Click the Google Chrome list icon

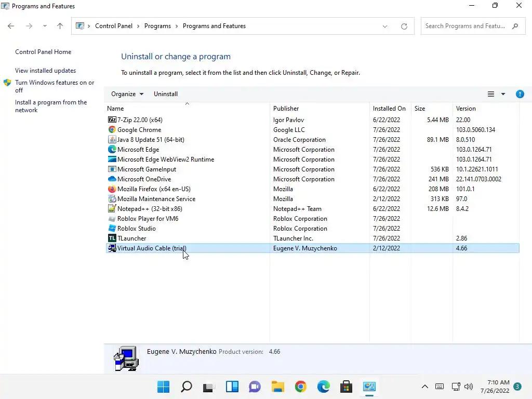[x=112, y=129]
